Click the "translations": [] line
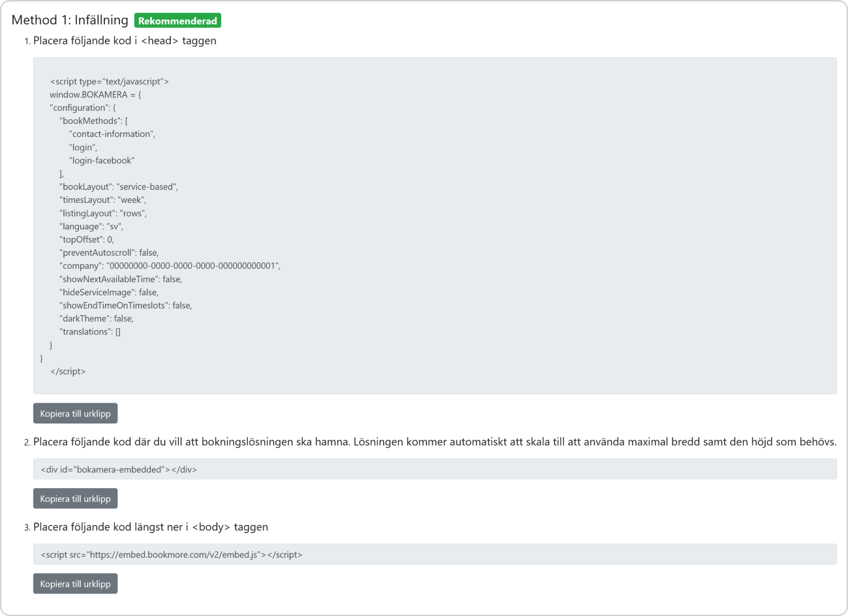 click(90, 331)
